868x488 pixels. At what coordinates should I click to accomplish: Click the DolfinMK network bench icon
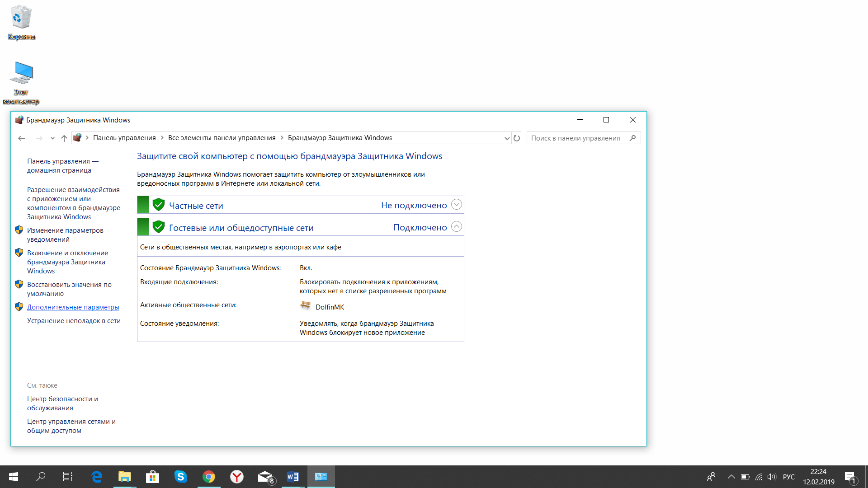tap(306, 306)
